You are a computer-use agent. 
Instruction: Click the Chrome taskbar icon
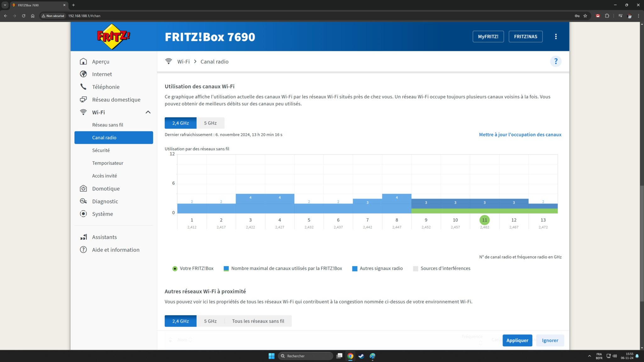tap(350, 356)
